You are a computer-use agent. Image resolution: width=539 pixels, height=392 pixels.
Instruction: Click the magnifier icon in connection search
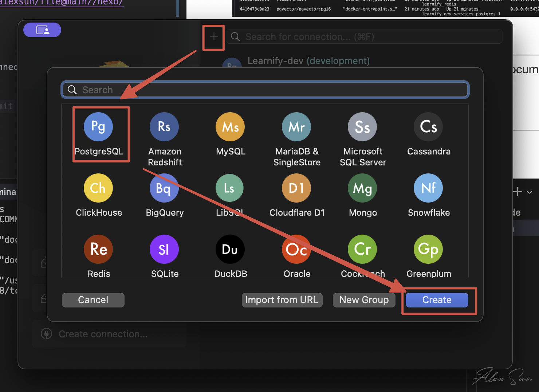pyautogui.click(x=236, y=37)
